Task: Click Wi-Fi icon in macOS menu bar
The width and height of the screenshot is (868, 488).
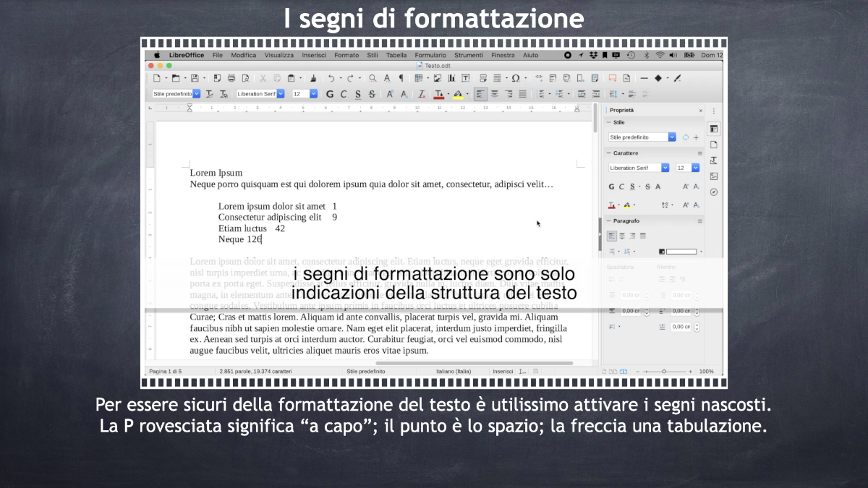Action: coord(660,55)
